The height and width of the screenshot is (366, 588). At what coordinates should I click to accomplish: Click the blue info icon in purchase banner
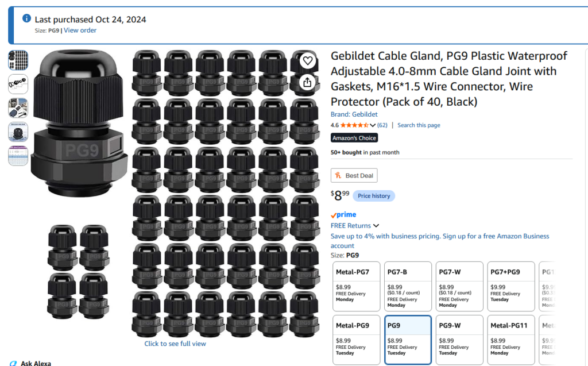click(26, 18)
